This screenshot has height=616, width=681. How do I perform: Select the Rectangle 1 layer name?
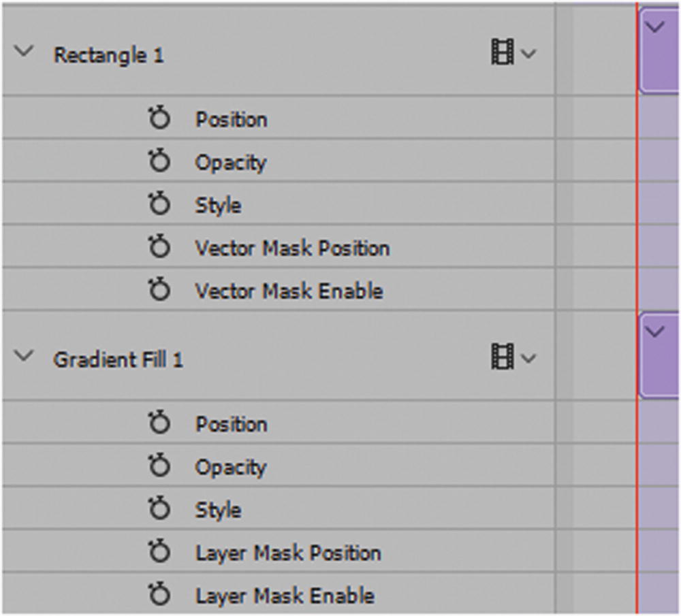tap(109, 55)
